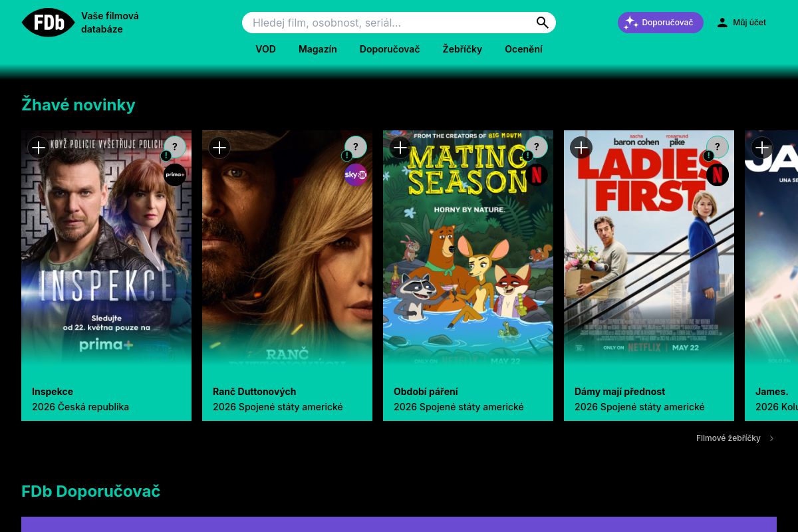Click the FDb Doporučovač section heading
The height and width of the screenshot is (532, 798).
point(90,491)
